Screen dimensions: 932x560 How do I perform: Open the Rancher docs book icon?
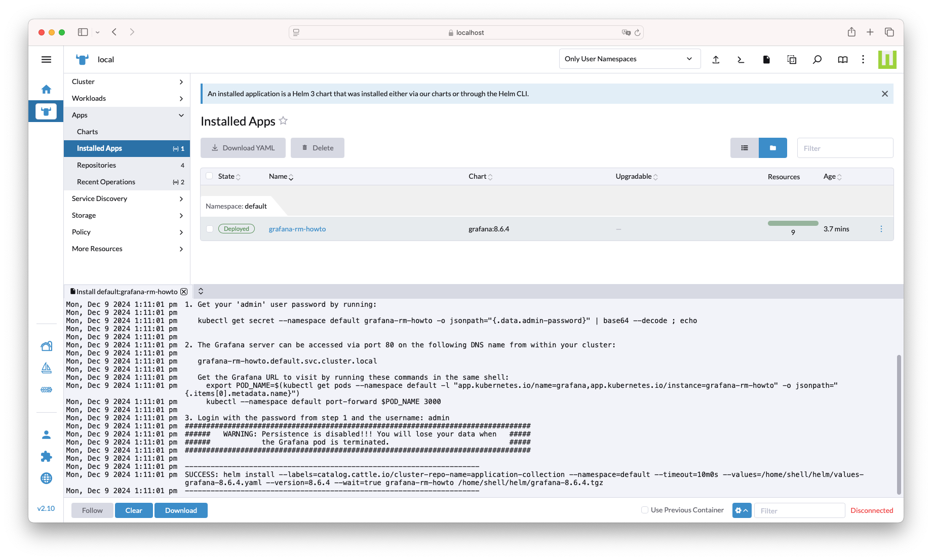(842, 59)
